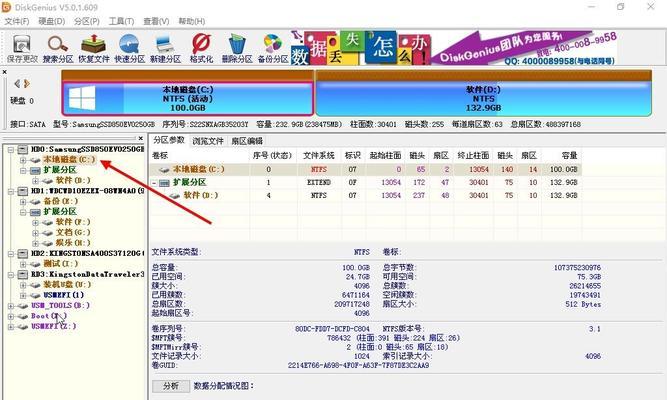
Task: Open the 搜索分区 search partition tool
Action: tap(58, 49)
